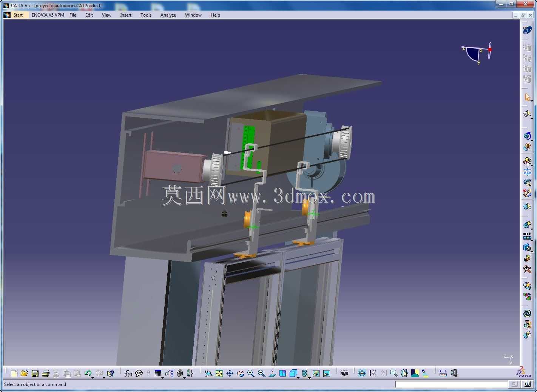Expand the quick view dropdown arrow
Image resolution: width=537 pixels, height=392 pixels.
298,377
